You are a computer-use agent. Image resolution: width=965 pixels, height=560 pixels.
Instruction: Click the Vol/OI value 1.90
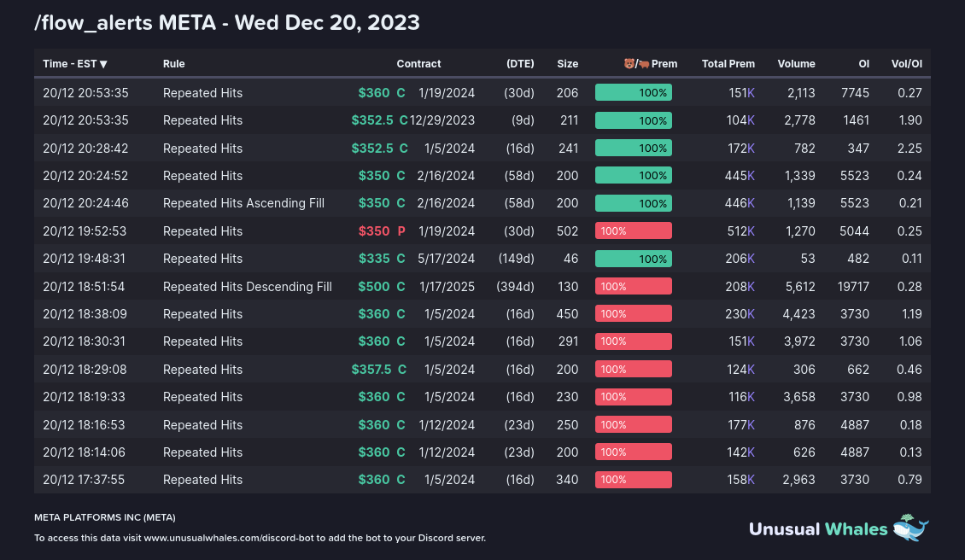(x=911, y=120)
